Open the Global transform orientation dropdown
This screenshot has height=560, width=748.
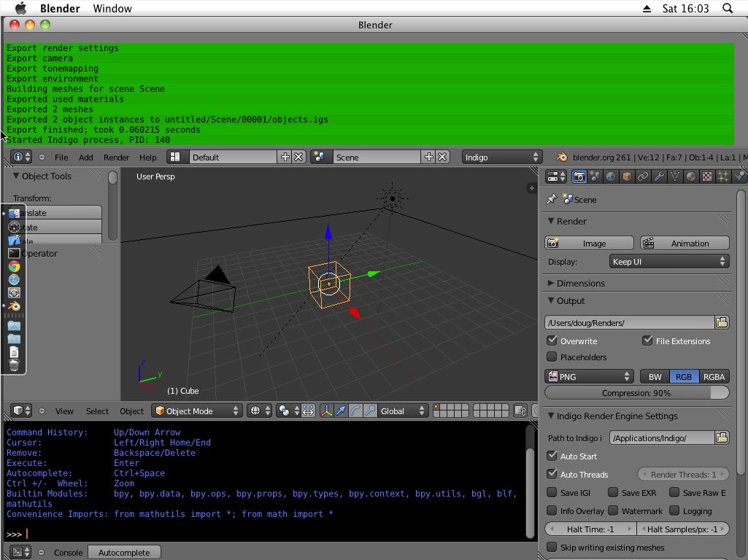pyautogui.click(x=402, y=411)
